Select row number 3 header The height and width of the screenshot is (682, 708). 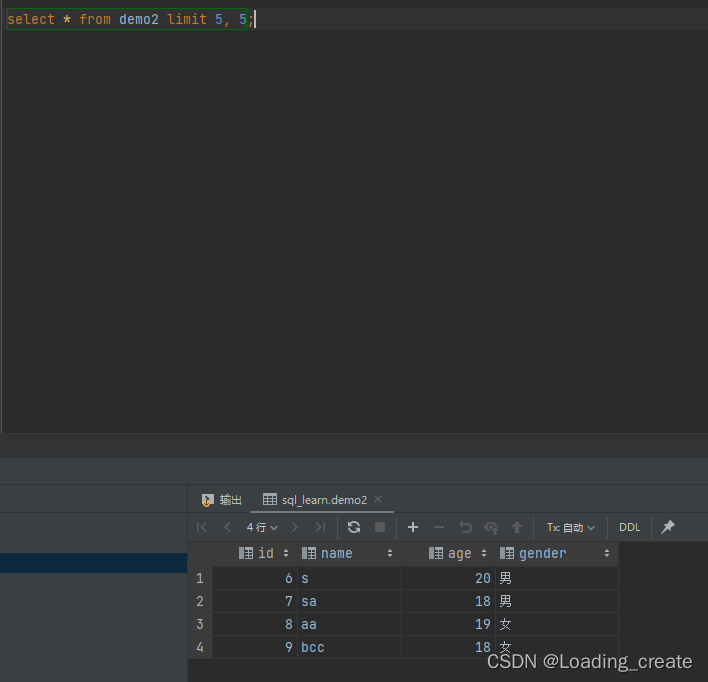(200, 624)
